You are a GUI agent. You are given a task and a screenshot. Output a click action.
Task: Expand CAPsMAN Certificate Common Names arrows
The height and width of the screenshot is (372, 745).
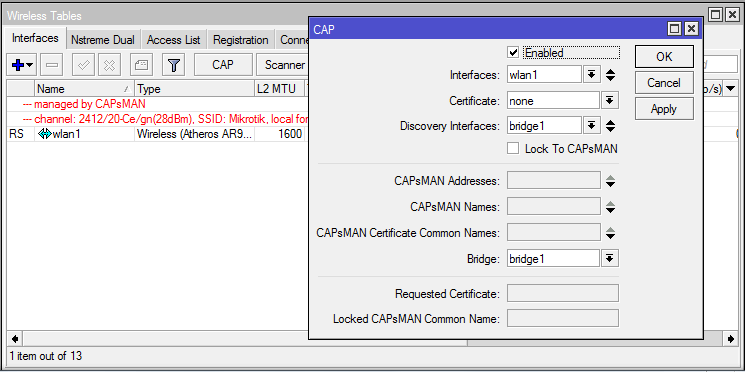pos(611,233)
